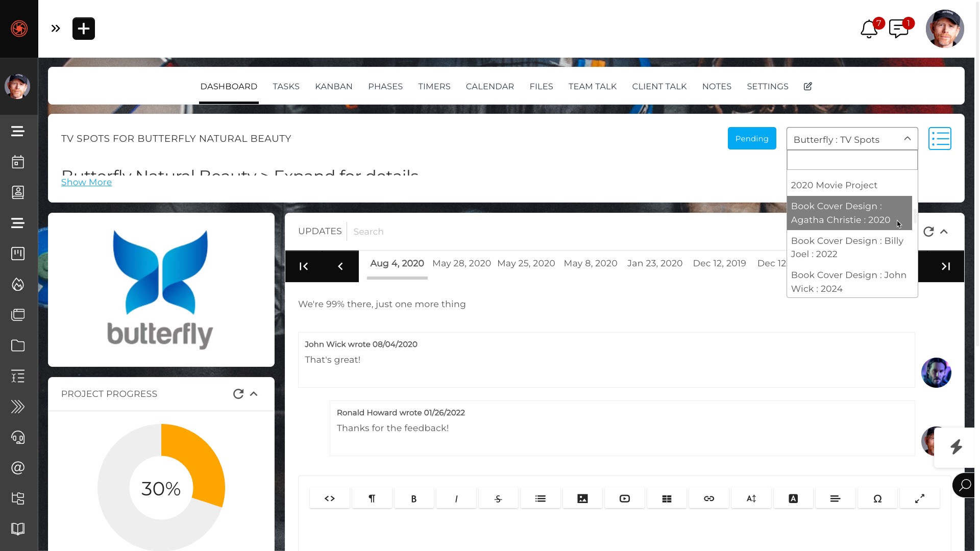Image resolution: width=980 pixels, height=551 pixels.
Task: Select the May 28, 2020 update date
Action: 461,263
